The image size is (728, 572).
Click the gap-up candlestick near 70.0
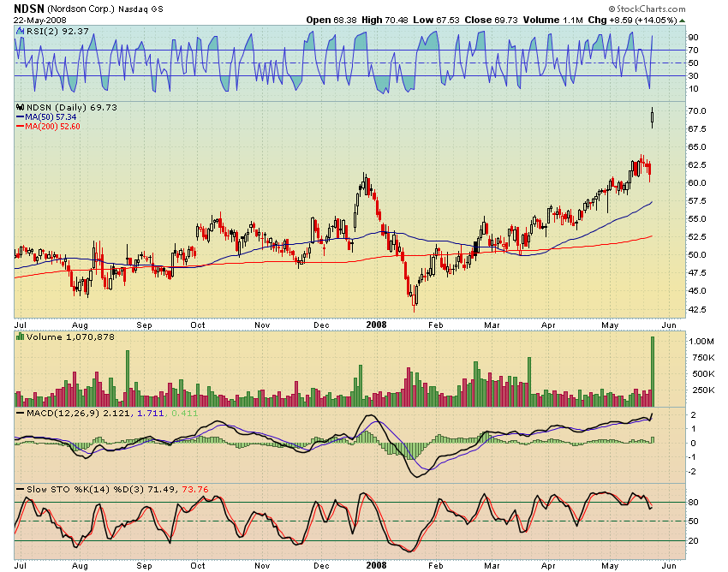pos(653,118)
